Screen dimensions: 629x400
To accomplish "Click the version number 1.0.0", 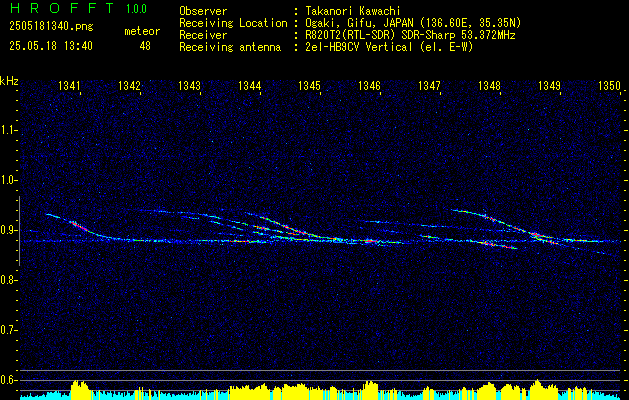I will pyautogui.click(x=136, y=8).
